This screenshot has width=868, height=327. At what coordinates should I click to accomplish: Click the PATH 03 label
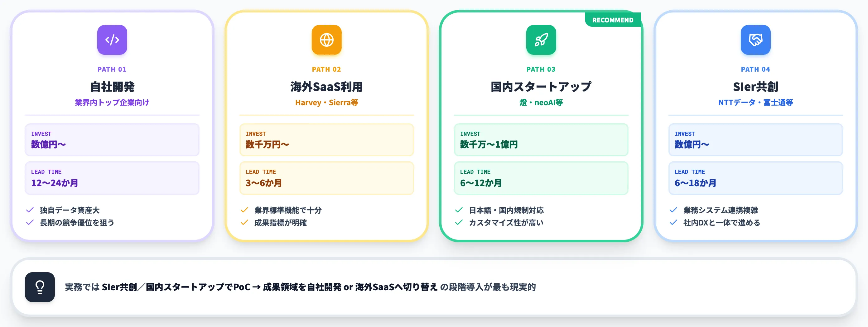click(541, 69)
